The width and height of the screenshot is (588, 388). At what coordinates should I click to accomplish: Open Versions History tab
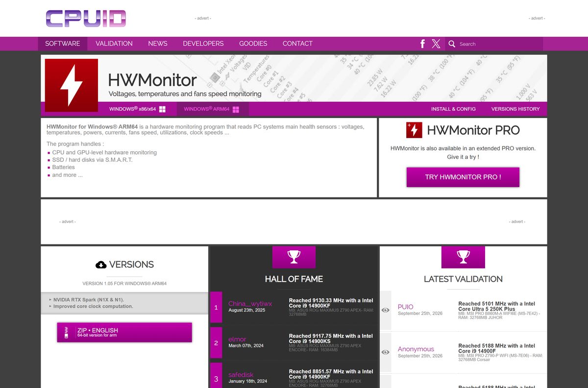[x=515, y=109]
